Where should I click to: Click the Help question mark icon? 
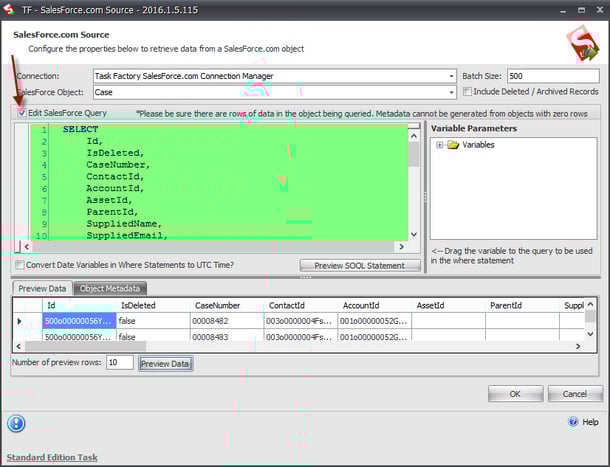pyautogui.click(x=573, y=422)
